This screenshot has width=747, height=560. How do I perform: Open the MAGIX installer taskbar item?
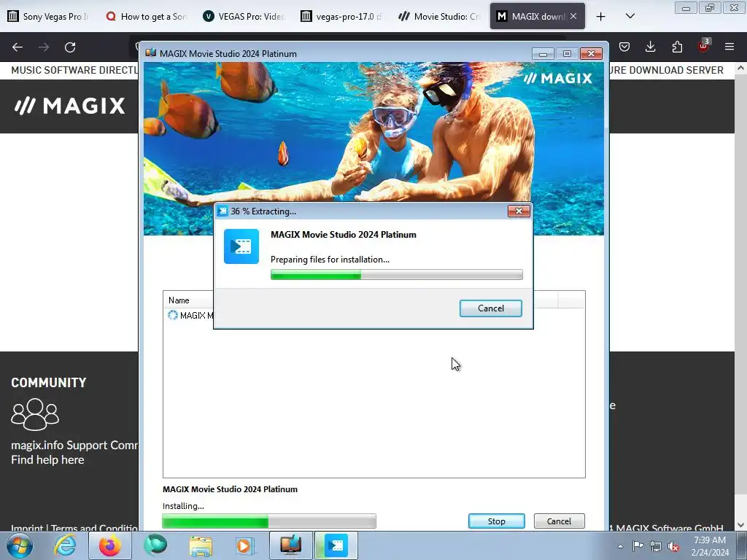[x=290, y=545]
